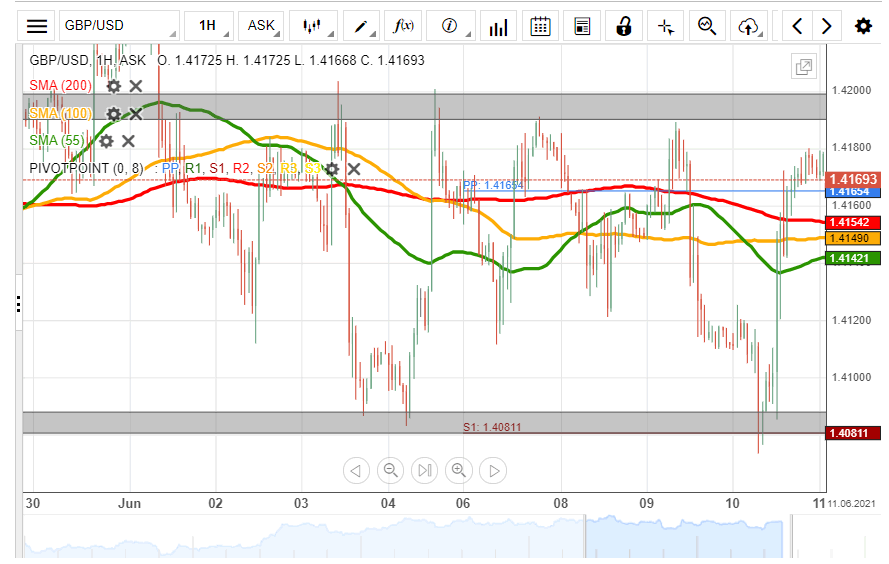The image size is (889, 564).
Task: Click the bar chart volume icon
Action: click(x=498, y=26)
